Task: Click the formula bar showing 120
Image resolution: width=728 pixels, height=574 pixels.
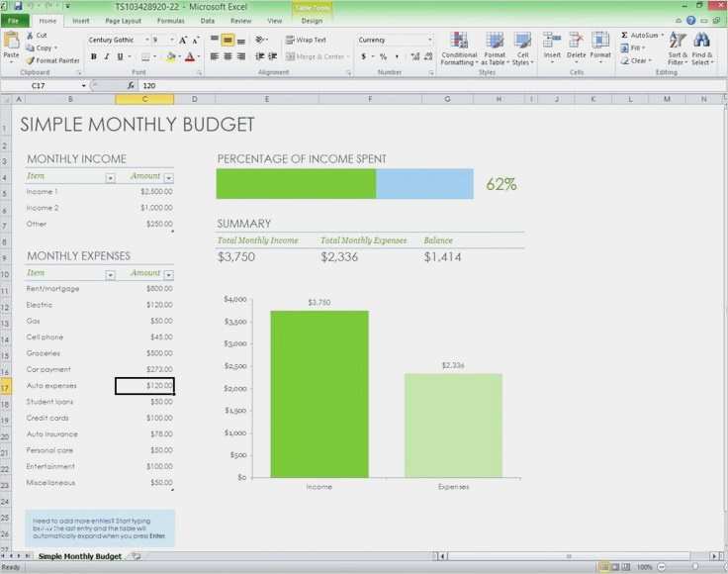Action: coord(432,85)
